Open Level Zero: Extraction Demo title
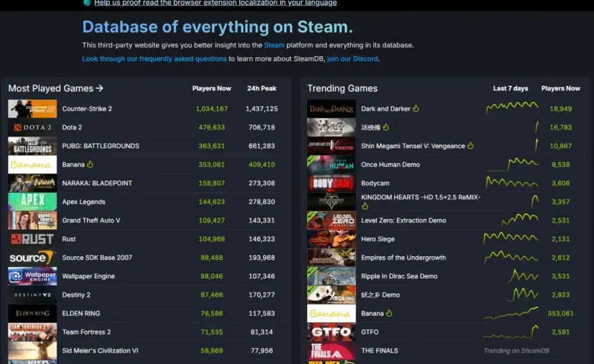 tap(404, 220)
